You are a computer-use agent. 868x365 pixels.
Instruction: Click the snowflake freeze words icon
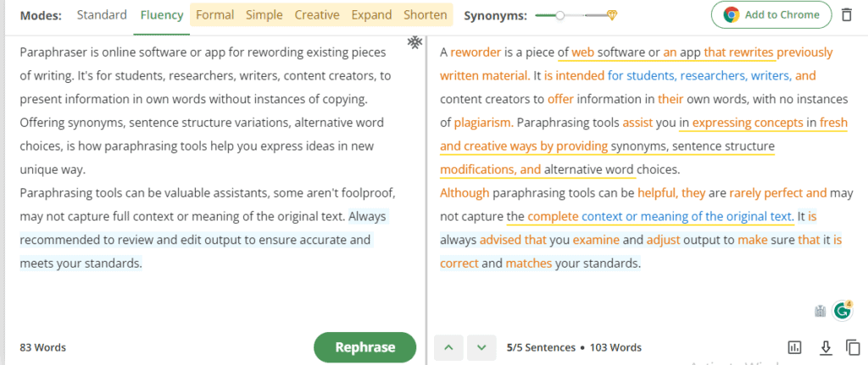point(415,42)
